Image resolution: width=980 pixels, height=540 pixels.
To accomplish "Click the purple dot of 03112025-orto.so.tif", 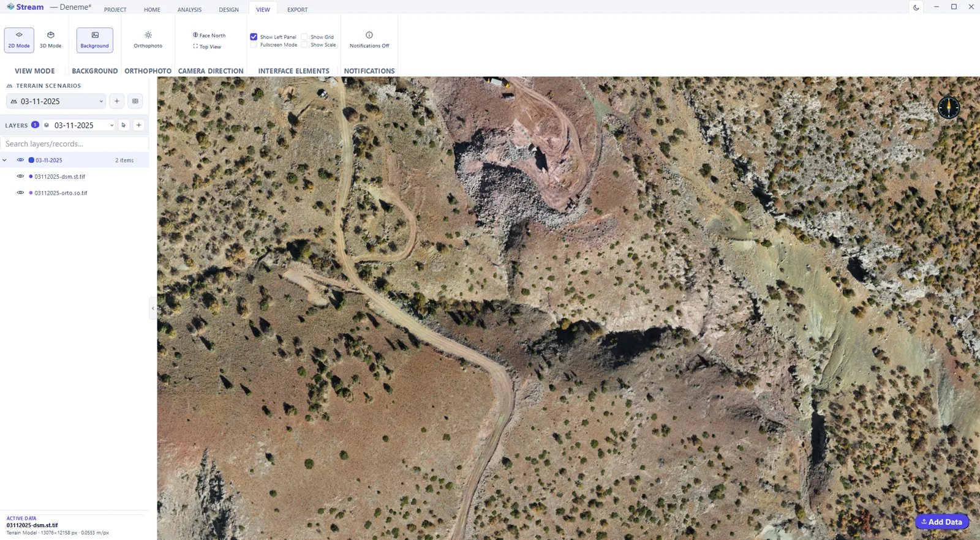I will (x=31, y=193).
